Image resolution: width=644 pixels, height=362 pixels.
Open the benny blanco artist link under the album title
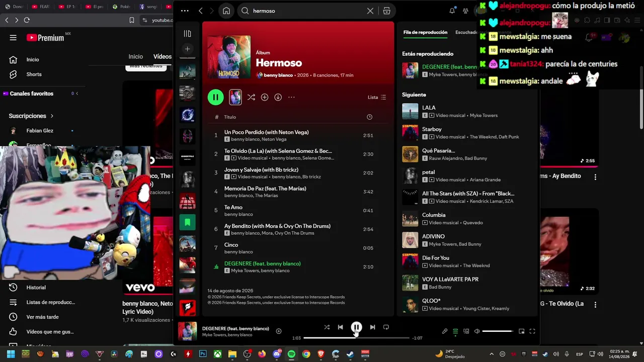[x=279, y=75]
